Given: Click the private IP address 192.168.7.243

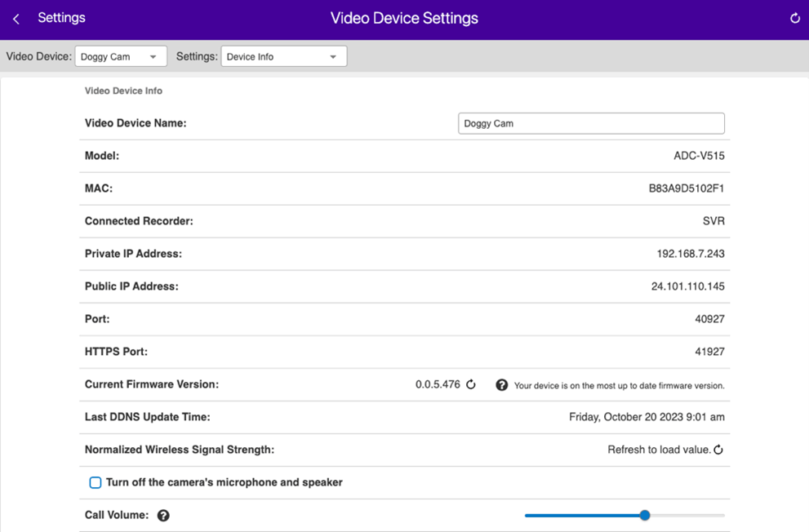Looking at the screenshot, I should [690, 254].
